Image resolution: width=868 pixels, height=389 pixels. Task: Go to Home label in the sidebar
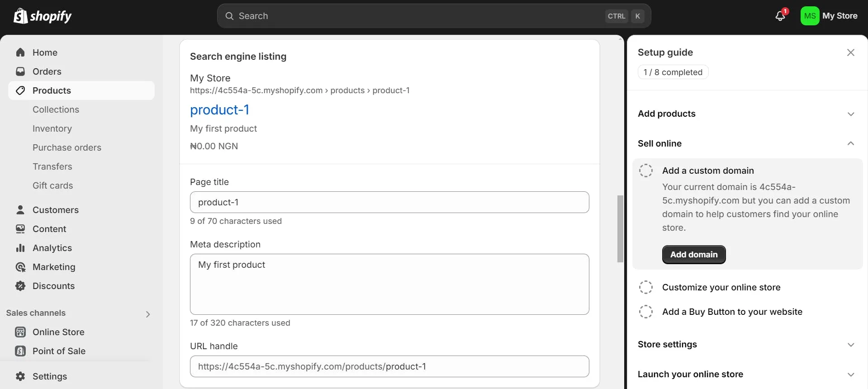45,52
